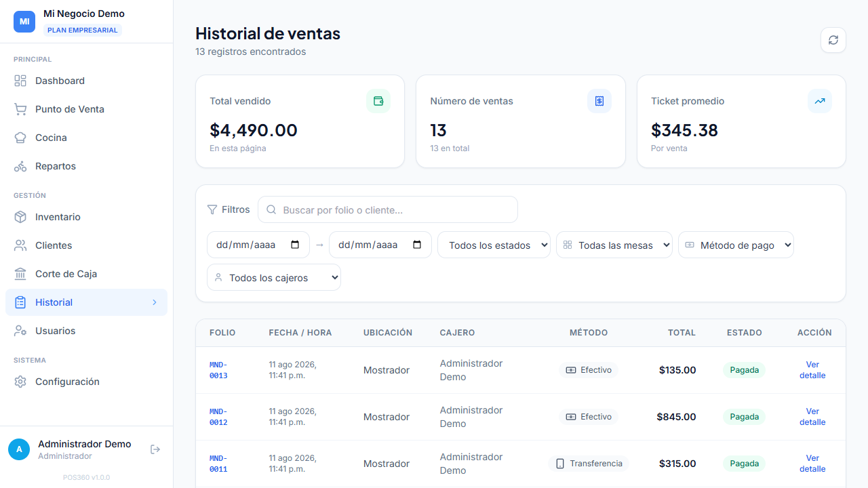
Task: Open Dashboard from the sidebar
Action: click(x=86, y=81)
